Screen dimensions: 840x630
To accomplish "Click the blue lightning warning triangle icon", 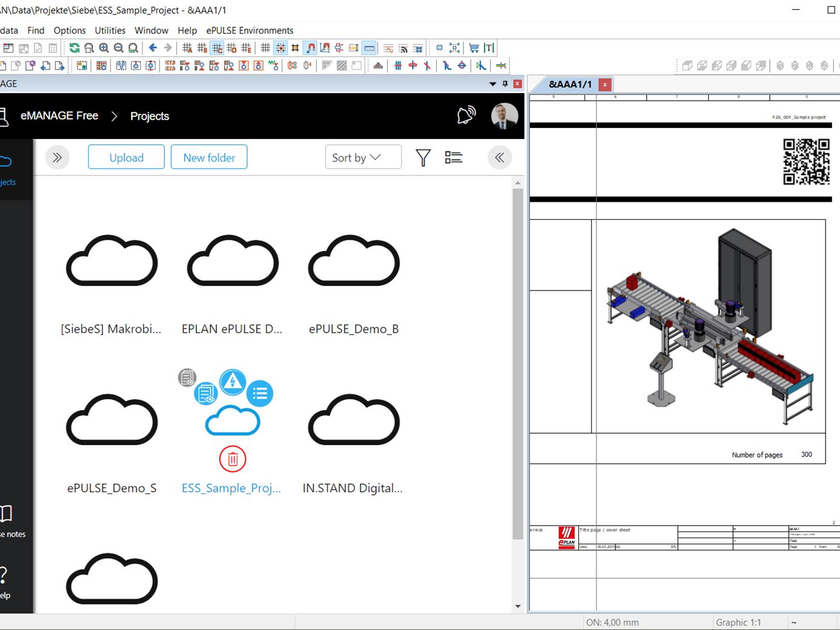I will (x=233, y=382).
